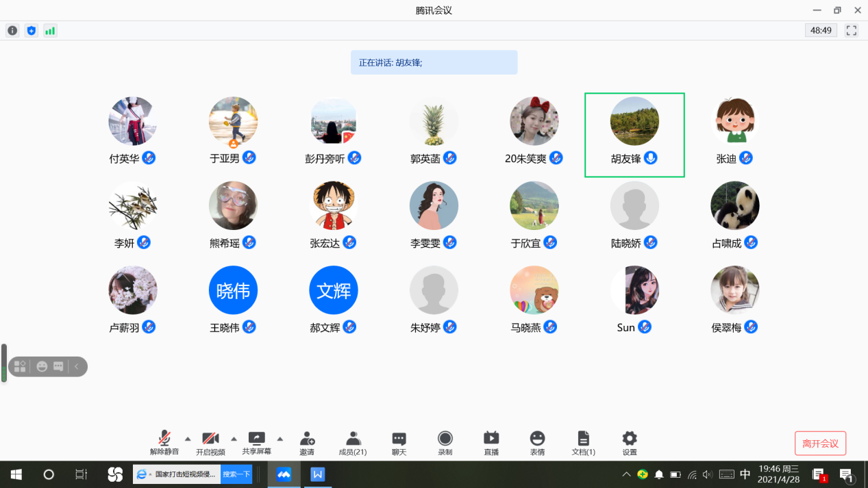Click the blue security shield icon
Viewport: 868px width, 488px height.
(31, 31)
